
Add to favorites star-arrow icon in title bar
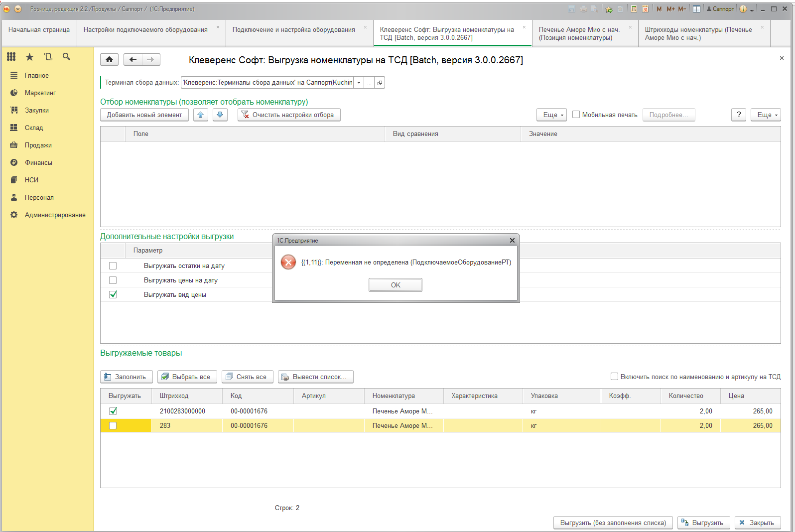(609, 9)
